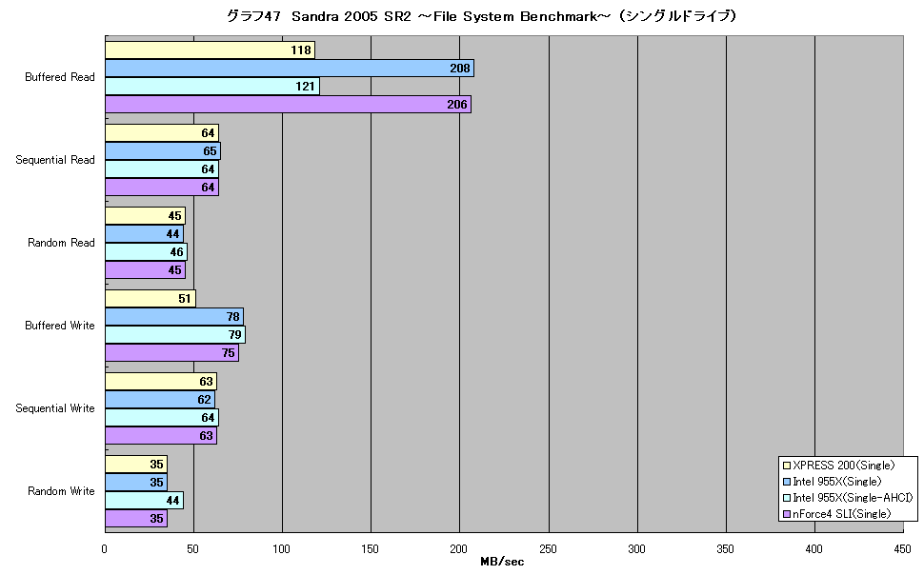Click the purple Random Read bar
Image resolution: width=924 pixels, height=575 pixels.
[145, 270]
